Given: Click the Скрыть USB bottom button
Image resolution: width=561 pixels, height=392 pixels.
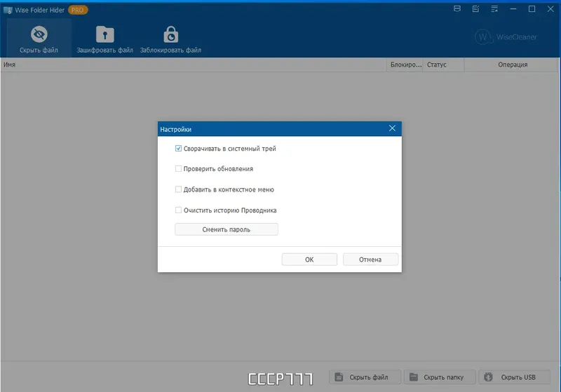Looking at the screenshot, I should coord(515,377).
